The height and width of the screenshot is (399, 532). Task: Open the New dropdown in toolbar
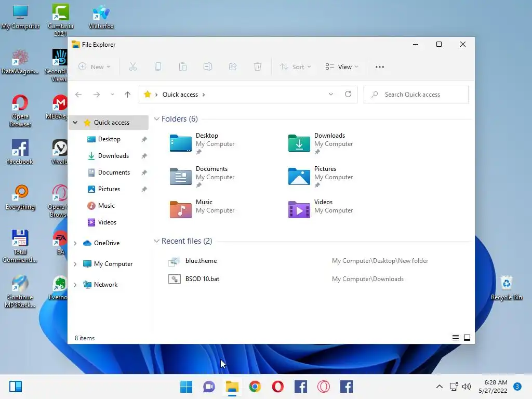coord(95,67)
